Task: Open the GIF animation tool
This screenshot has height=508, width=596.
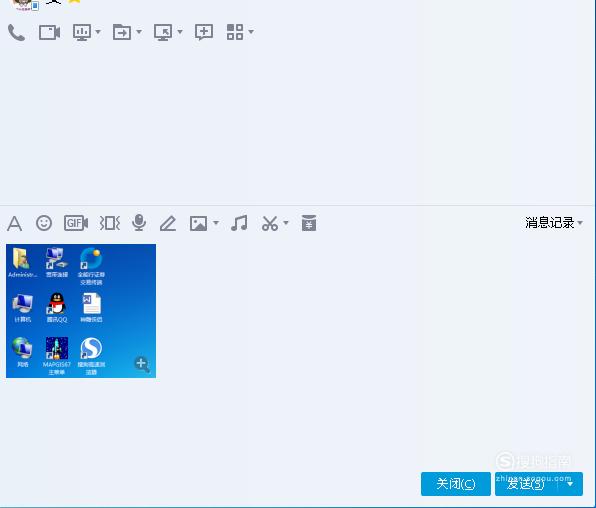Action: pos(76,223)
